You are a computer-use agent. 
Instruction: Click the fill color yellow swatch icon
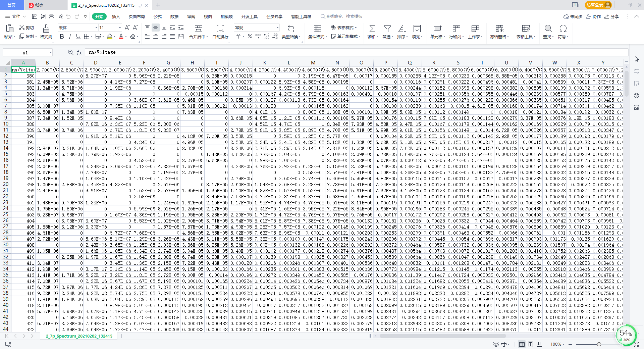(x=110, y=37)
